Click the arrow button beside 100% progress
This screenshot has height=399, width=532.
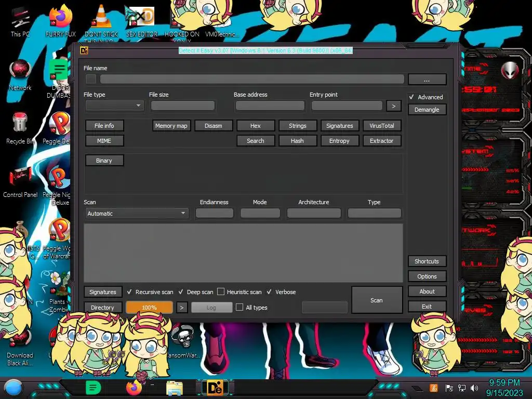click(182, 308)
